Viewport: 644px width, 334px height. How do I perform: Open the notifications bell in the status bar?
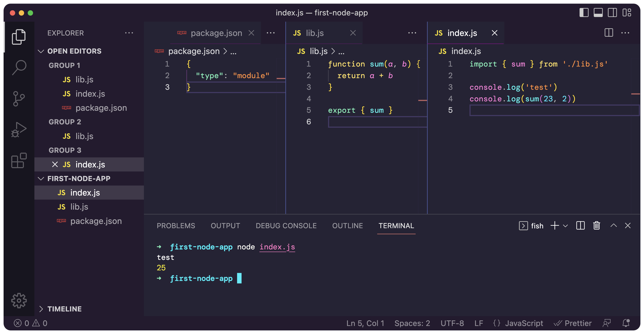pyautogui.click(x=626, y=323)
